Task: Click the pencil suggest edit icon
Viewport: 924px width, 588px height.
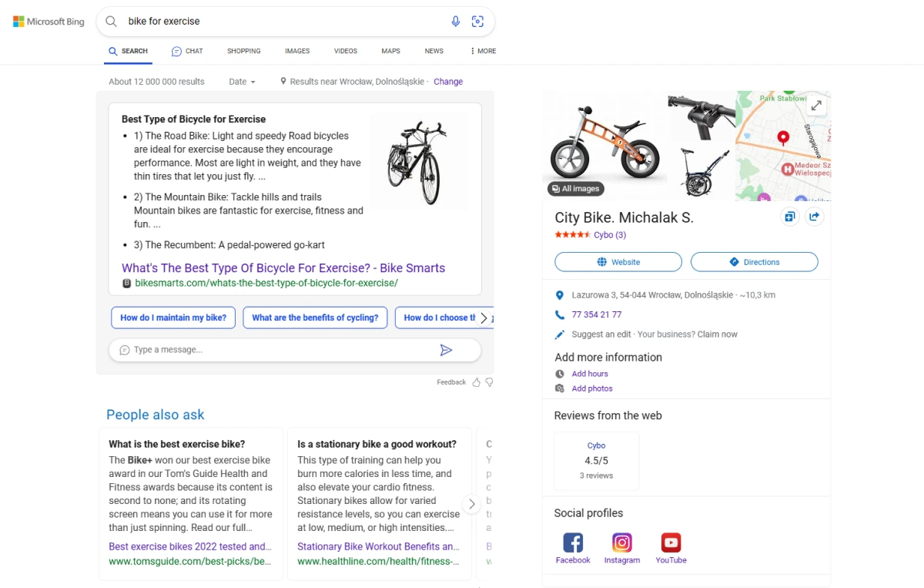Action: click(560, 334)
